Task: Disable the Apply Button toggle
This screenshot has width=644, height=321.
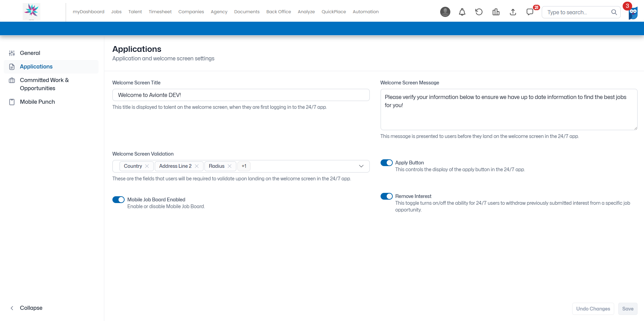Action: tap(387, 163)
